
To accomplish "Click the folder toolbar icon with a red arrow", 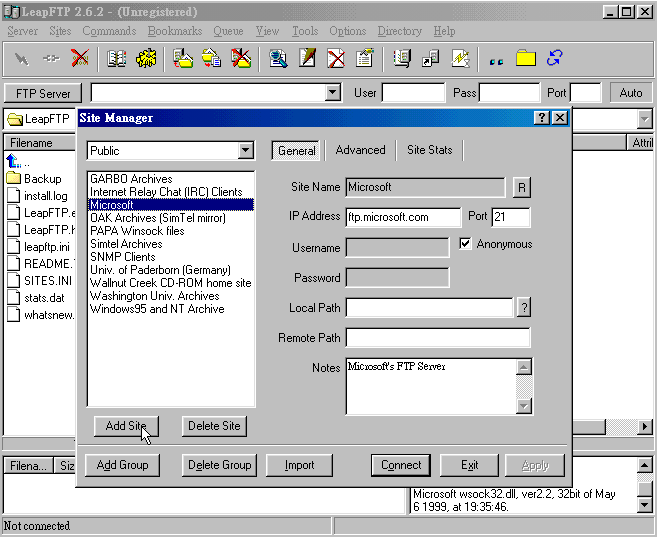I will pos(183,58).
